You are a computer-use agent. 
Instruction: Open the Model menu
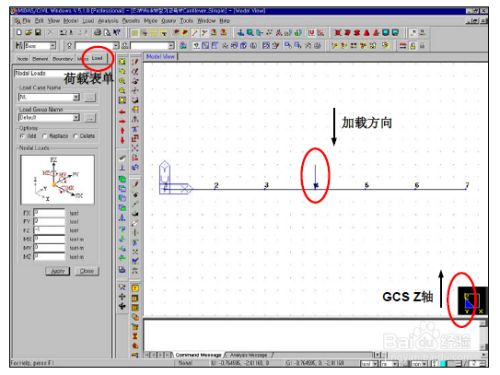pos(70,21)
